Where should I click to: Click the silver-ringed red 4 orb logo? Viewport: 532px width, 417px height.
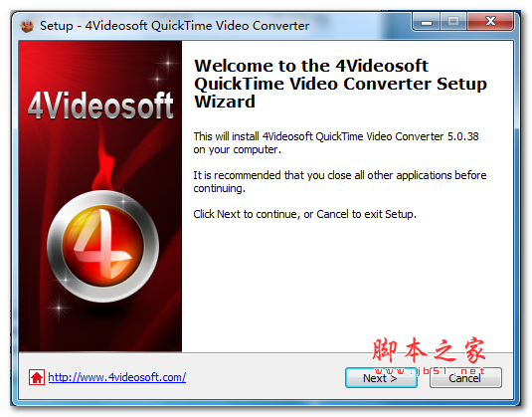tap(103, 246)
